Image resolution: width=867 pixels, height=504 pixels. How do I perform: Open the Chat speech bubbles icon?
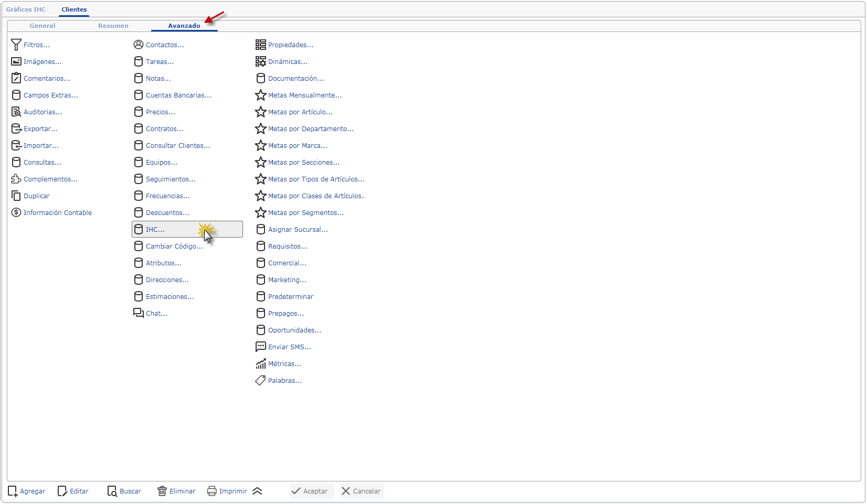[x=139, y=314]
